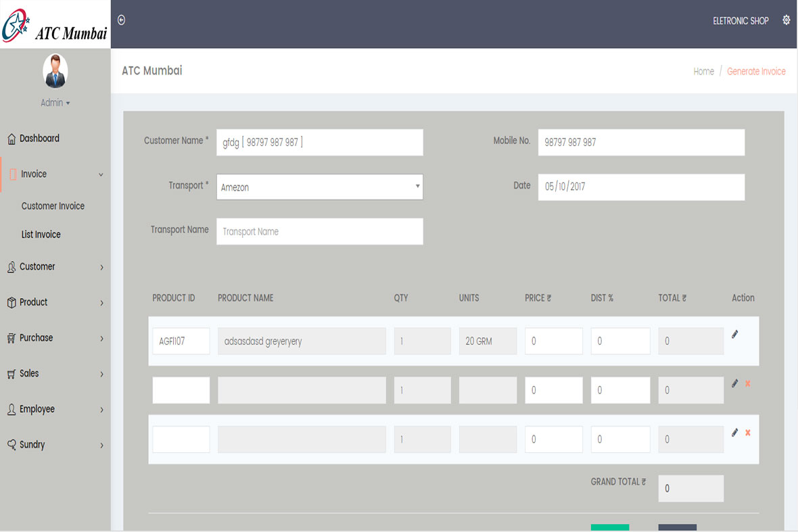
Task: Open the Transport dropdown showing Amezon
Action: 319,187
